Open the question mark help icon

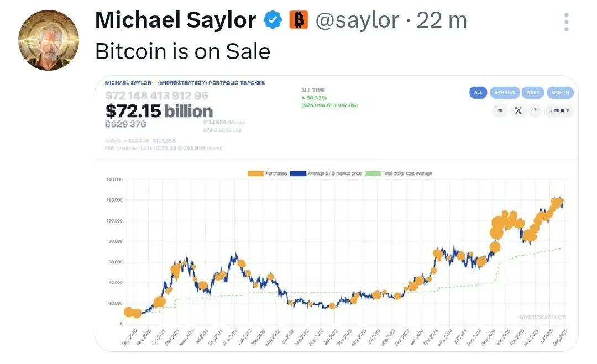[535, 110]
